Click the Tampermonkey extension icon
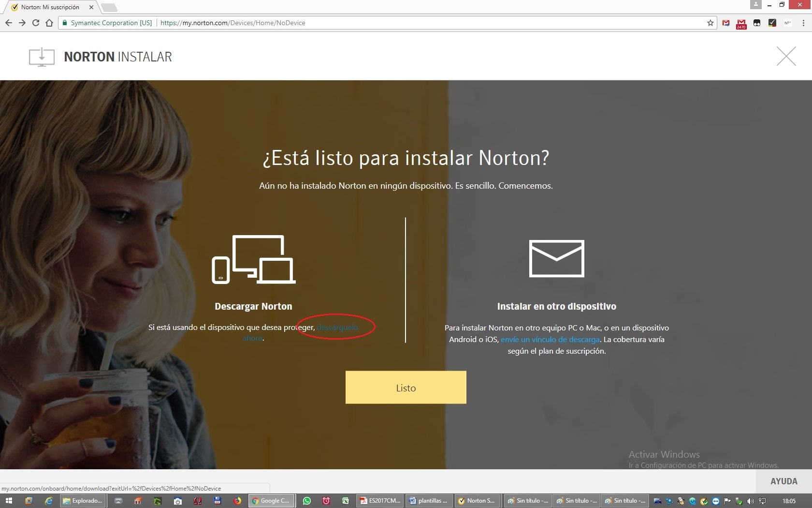 coord(757,23)
